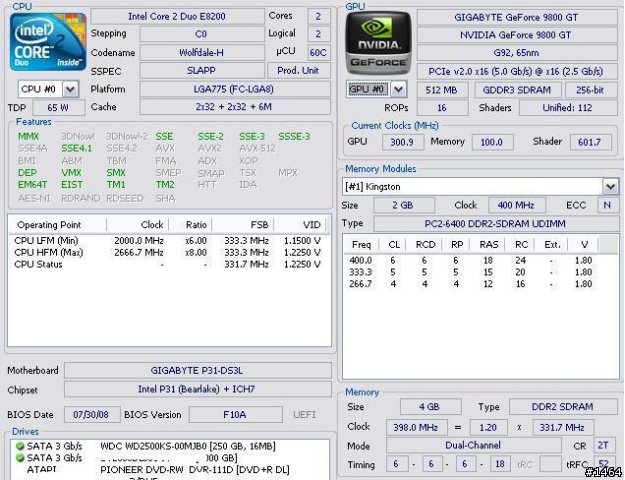Click the LGA775 (FC-LGA8) platform field
The height and width of the screenshot is (480, 625).
click(x=235, y=89)
